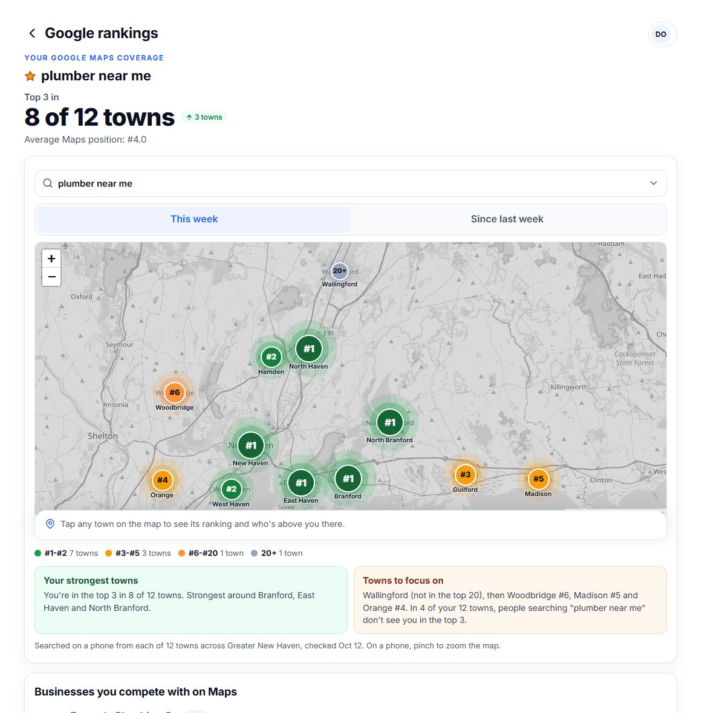
Task: Select the Branford #1 marker
Action: pos(348,479)
